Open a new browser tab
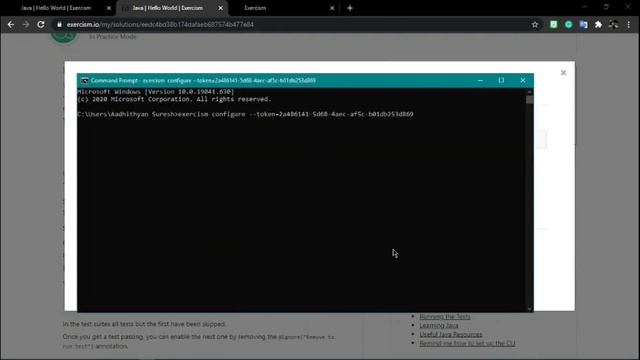The image size is (640, 360). pos(350,8)
